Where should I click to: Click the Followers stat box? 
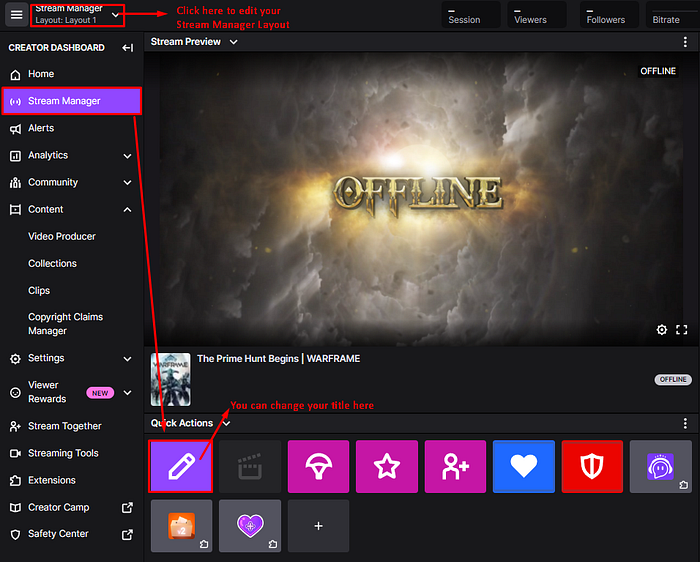[x=609, y=15]
